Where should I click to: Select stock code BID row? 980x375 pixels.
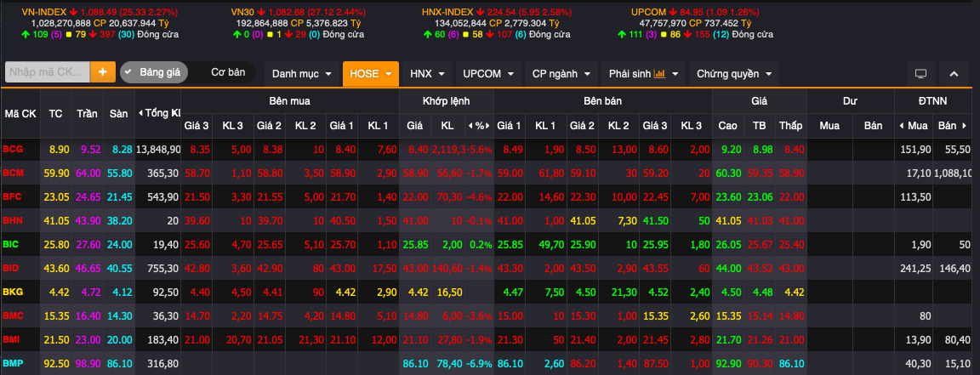11,268
